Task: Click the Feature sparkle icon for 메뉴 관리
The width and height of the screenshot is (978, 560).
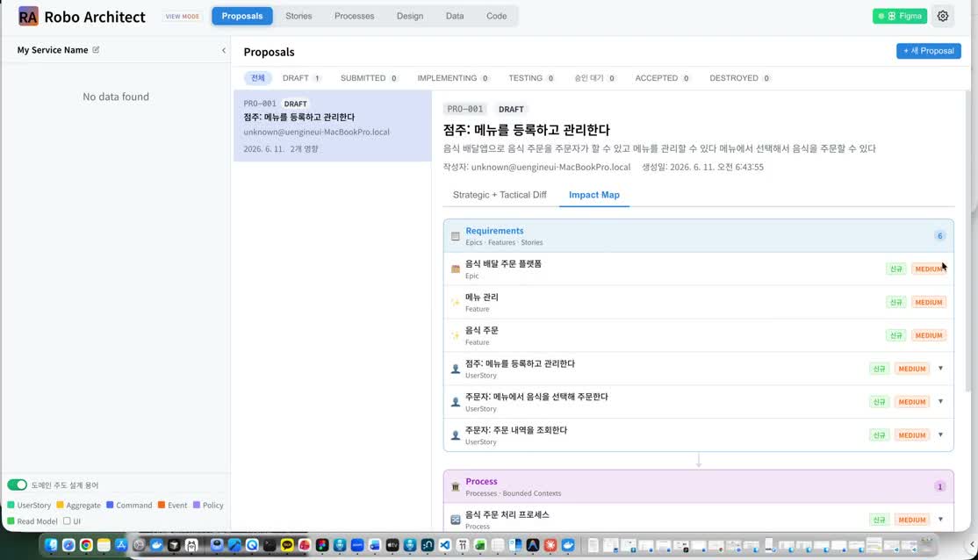Action: coord(456,303)
